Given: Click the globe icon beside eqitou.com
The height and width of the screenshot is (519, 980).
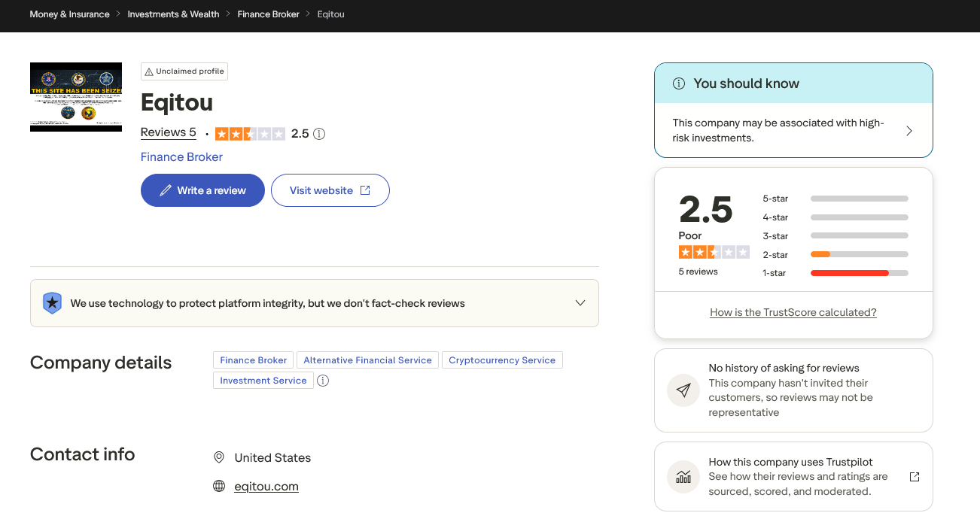Looking at the screenshot, I should coord(219,486).
